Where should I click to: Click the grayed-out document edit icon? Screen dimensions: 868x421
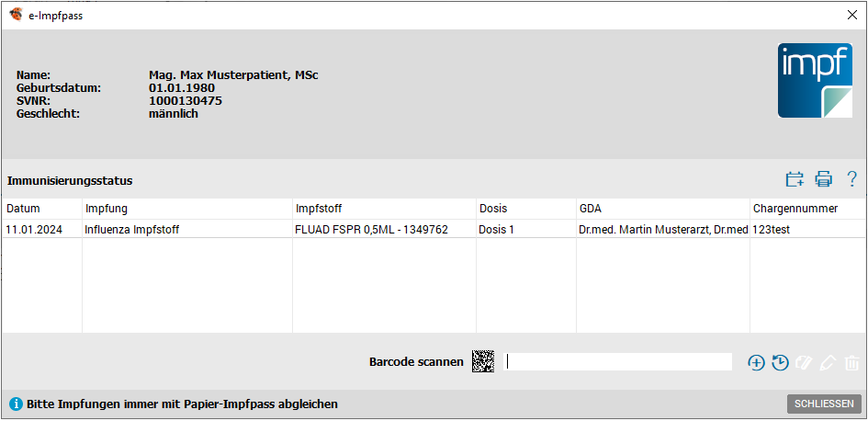[803, 363]
